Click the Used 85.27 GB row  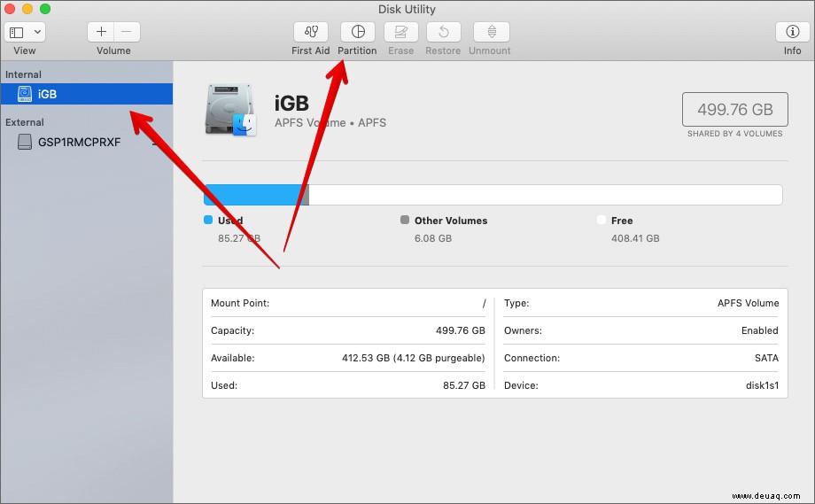click(x=348, y=385)
